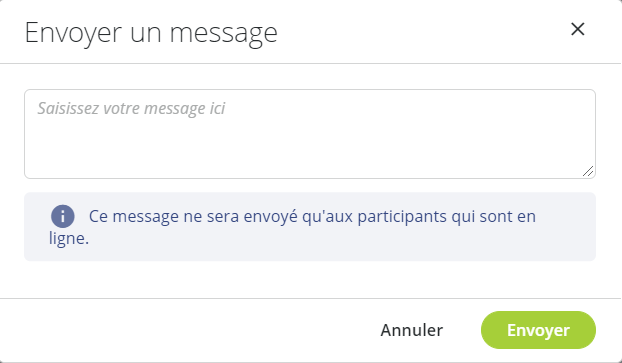
Task: Cancel sending with the Annuler link
Action: [412, 330]
